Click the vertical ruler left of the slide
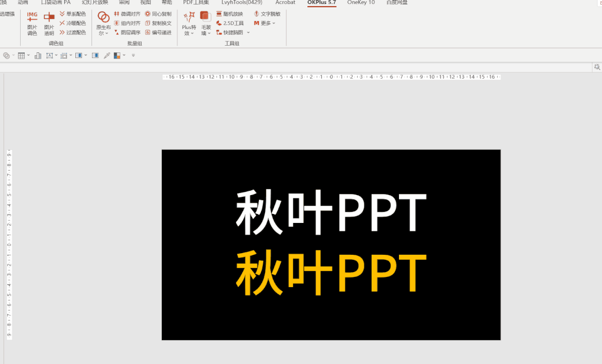 click(9, 245)
